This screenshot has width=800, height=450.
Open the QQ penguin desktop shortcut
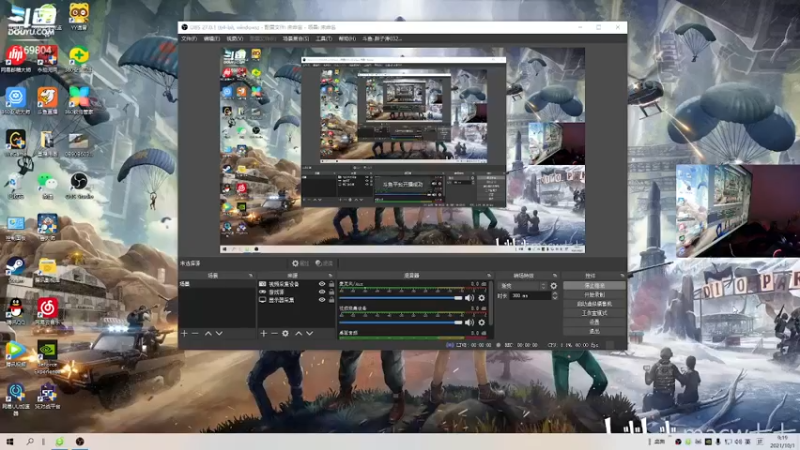16,311
